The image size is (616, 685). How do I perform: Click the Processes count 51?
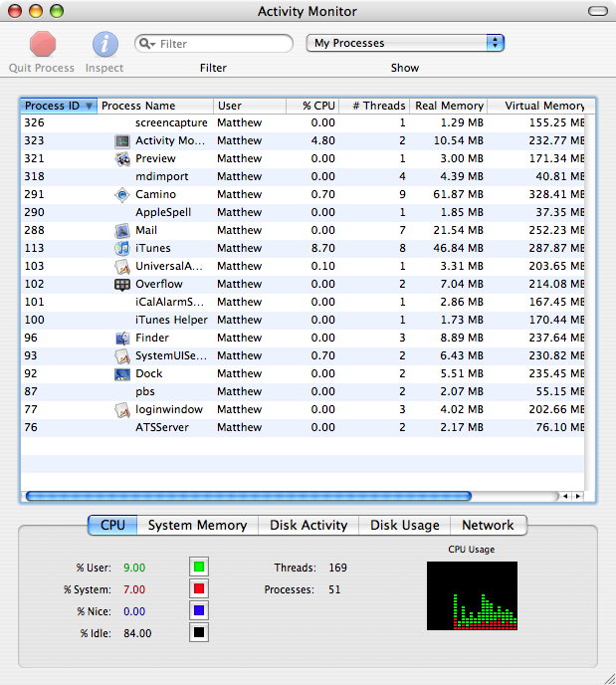pos(334,589)
